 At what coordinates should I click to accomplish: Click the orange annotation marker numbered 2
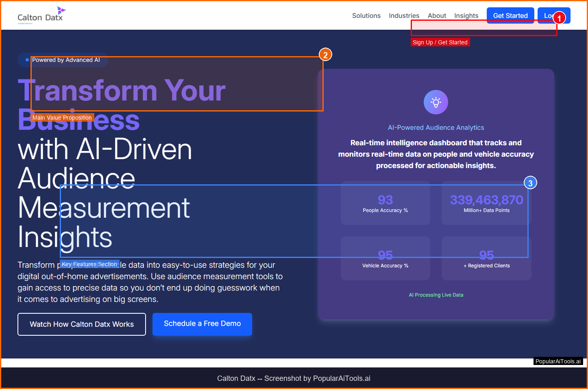pyautogui.click(x=325, y=55)
